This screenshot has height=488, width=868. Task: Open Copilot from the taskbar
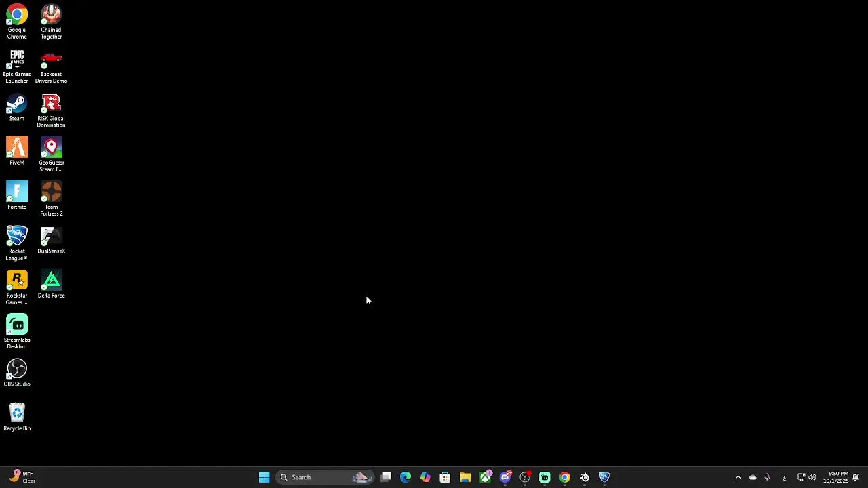425,477
